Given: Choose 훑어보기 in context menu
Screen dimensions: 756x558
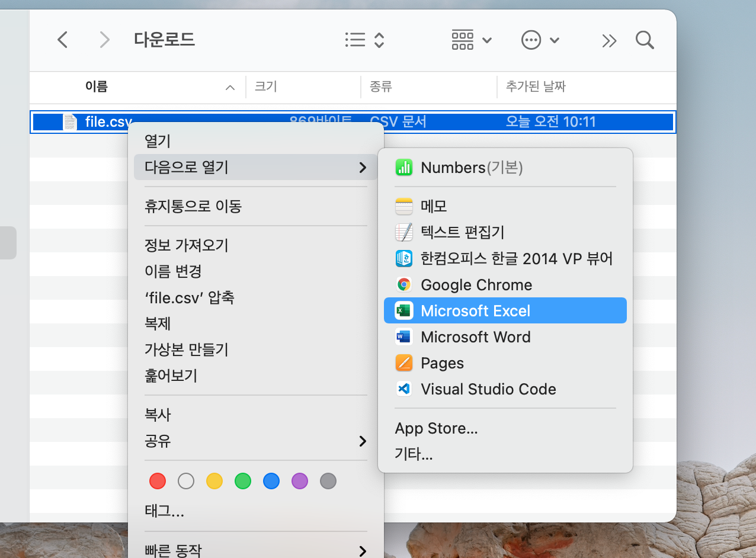Looking at the screenshot, I should pyautogui.click(x=255, y=376).
